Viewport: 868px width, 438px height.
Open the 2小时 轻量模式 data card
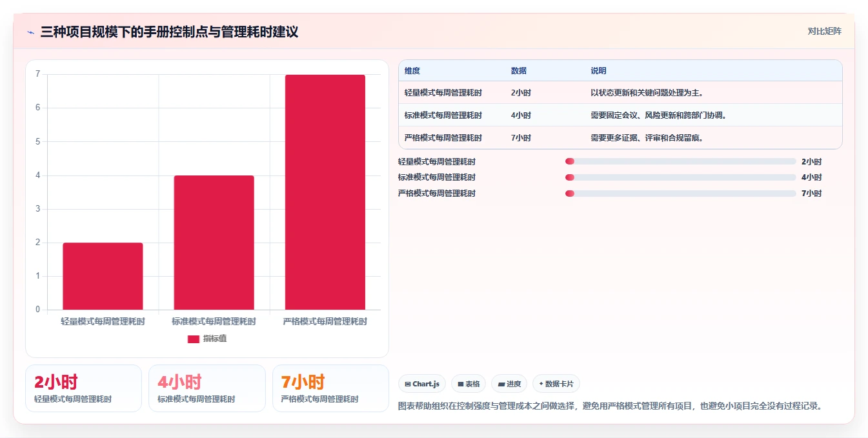coord(83,388)
